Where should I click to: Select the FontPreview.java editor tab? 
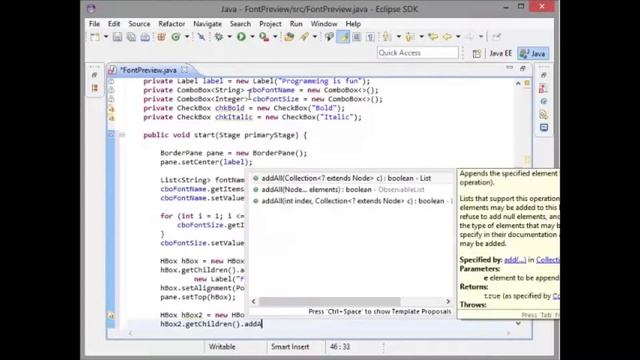point(148,70)
